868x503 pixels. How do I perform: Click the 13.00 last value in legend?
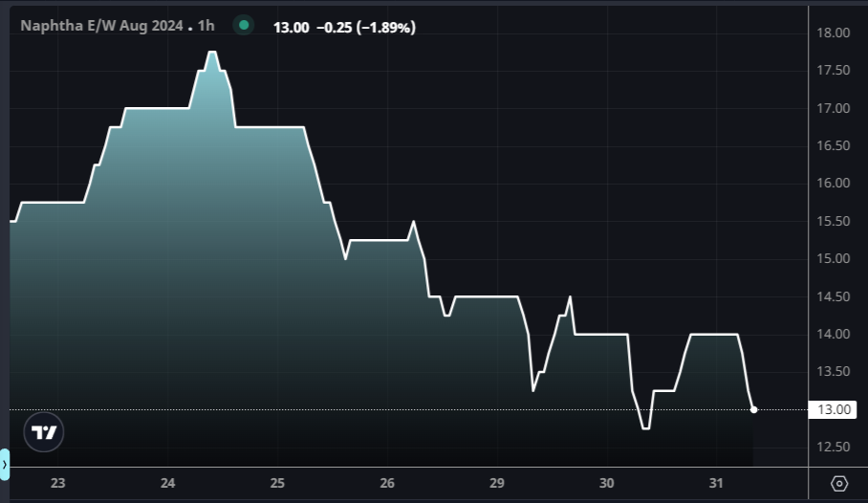(292, 27)
